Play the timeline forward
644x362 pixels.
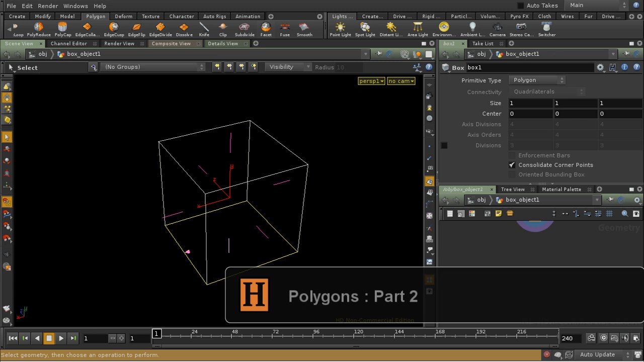(61, 338)
